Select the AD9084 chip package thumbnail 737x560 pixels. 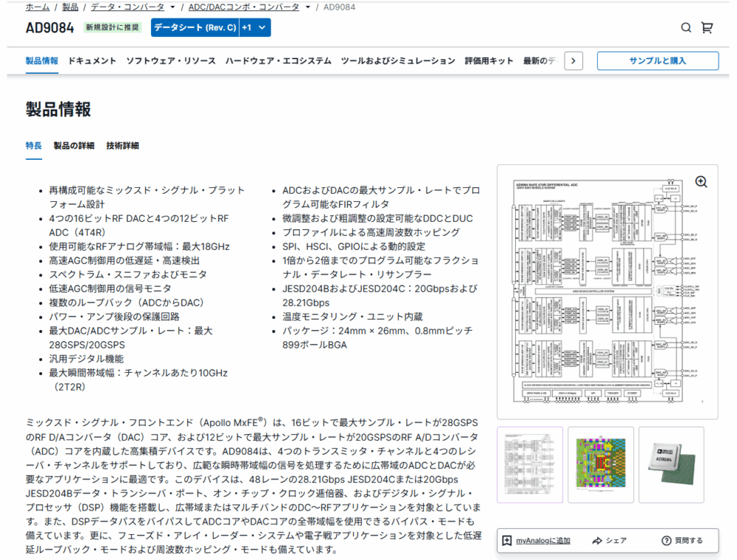[x=671, y=465]
